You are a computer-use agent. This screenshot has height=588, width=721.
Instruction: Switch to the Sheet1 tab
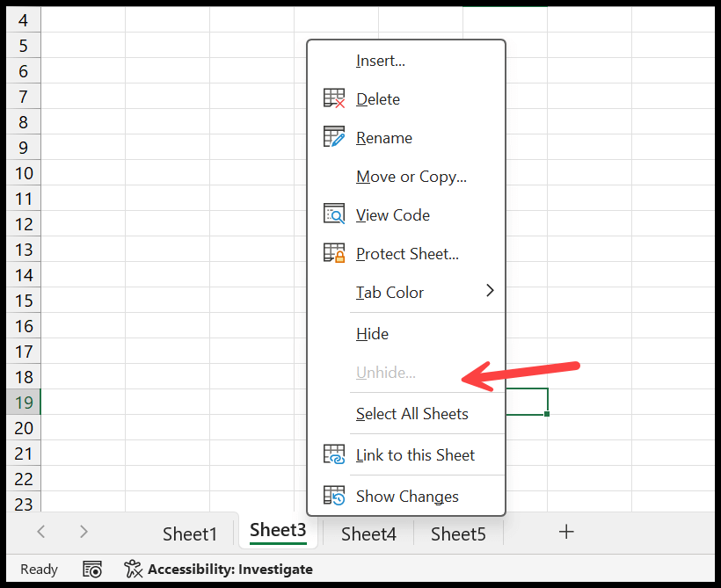(x=189, y=534)
